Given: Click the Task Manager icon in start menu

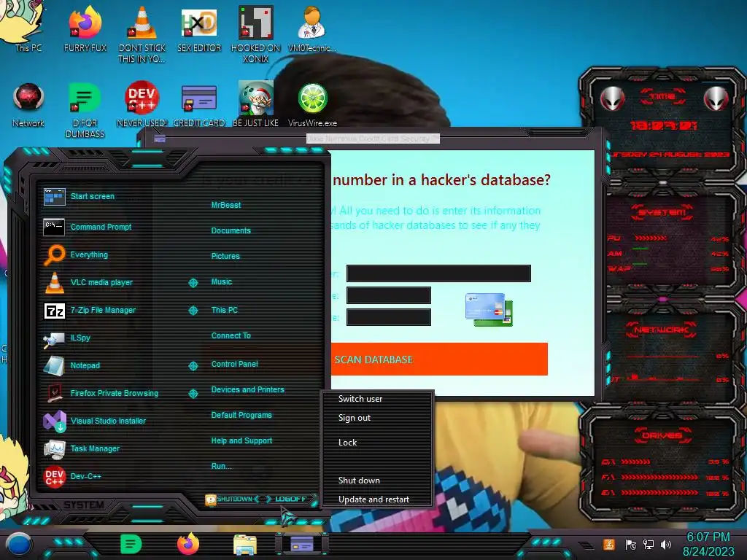Looking at the screenshot, I should [54, 448].
